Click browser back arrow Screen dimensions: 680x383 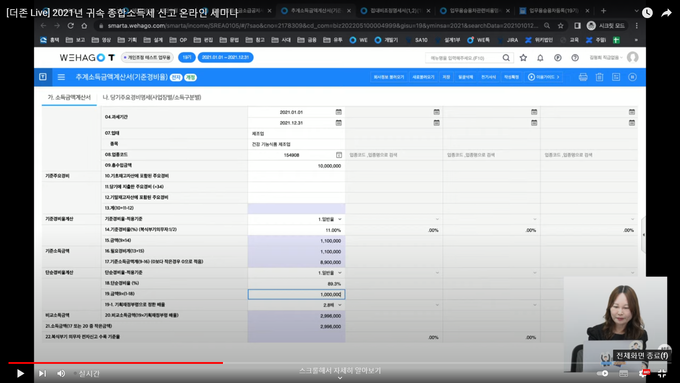point(43,26)
